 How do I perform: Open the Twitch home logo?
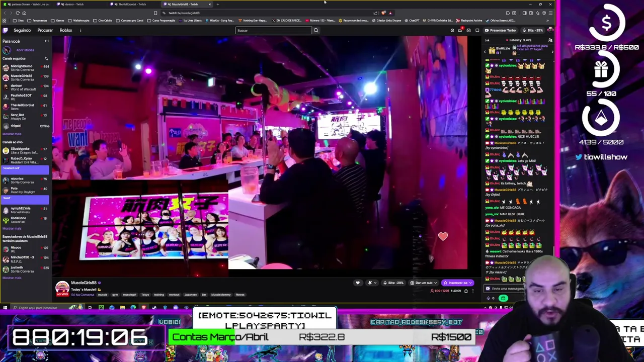click(x=5, y=30)
